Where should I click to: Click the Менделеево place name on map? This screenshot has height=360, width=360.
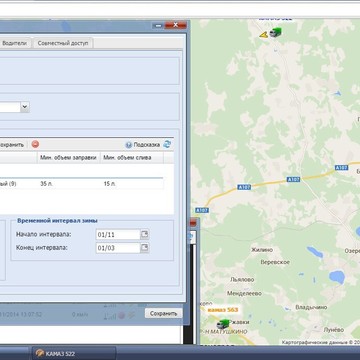coord(244,293)
